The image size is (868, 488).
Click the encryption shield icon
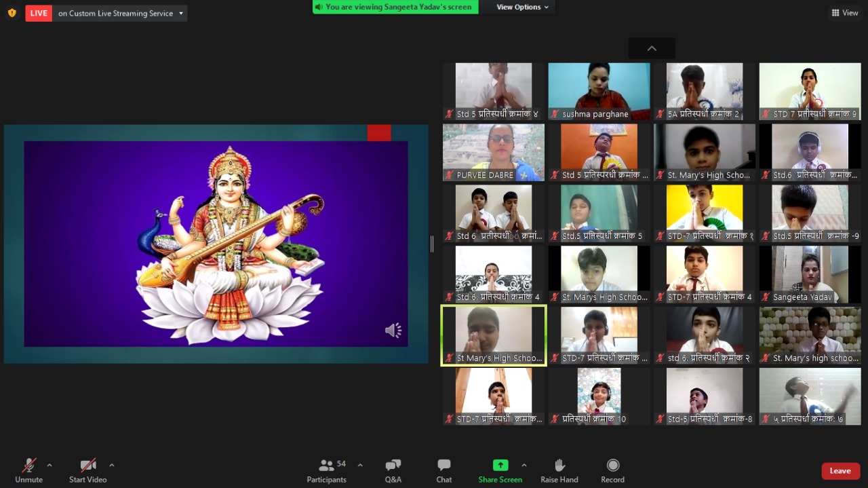12,13
